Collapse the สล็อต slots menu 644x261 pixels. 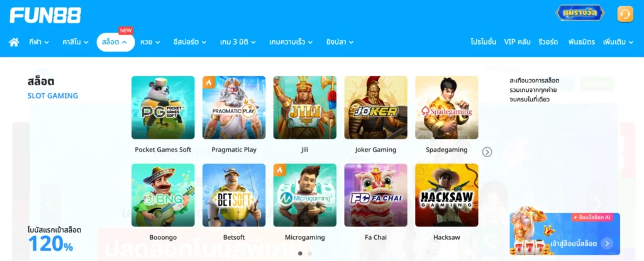(116, 42)
